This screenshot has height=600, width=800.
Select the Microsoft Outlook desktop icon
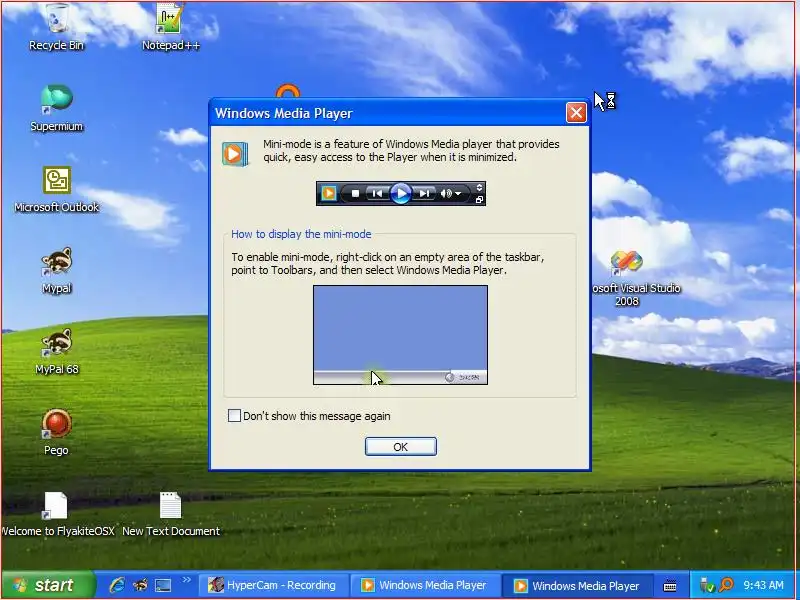(56, 189)
